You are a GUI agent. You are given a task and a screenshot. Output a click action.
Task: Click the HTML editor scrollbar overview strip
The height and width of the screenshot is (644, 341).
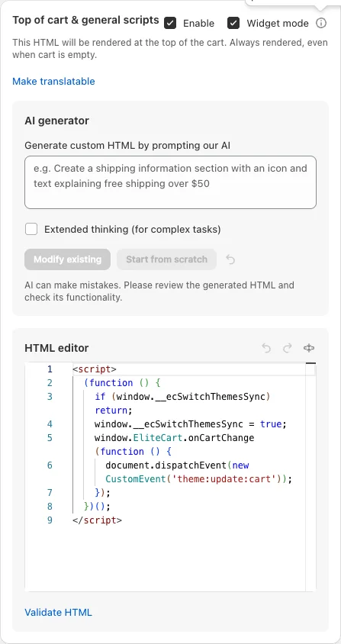pyautogui.click(x=310, y=476)
